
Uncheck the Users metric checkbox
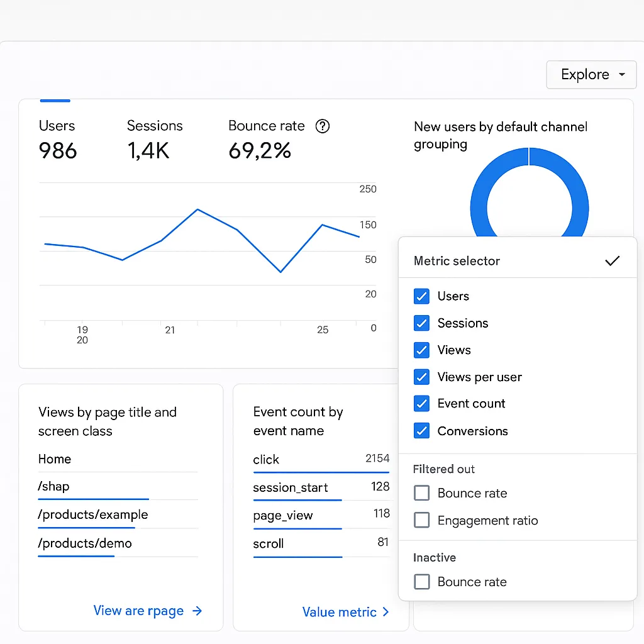pyautogui.click(x=421, y=296)
